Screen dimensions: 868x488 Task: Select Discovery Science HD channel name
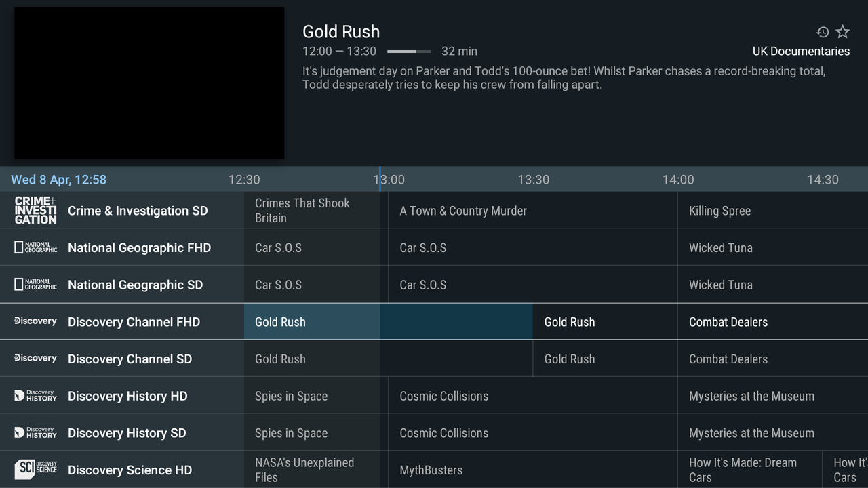pos(130,470)
